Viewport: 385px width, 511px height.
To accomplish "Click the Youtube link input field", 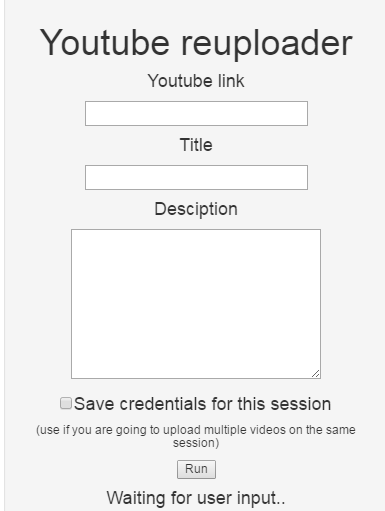I will (x=196, y=114).
